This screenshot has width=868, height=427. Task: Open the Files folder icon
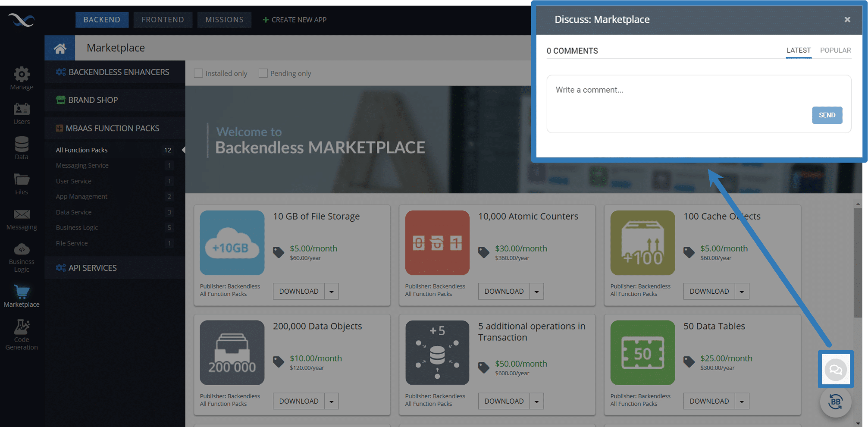click(x=22, y=179)
